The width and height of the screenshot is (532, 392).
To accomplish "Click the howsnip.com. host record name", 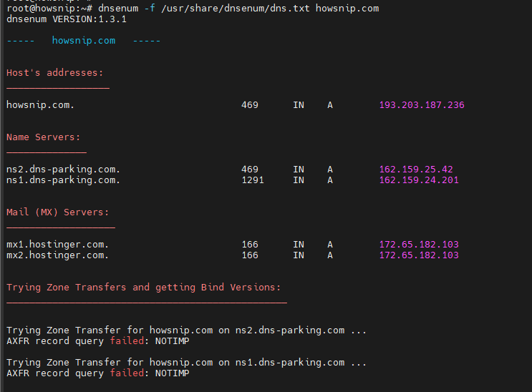I will 40,105.
